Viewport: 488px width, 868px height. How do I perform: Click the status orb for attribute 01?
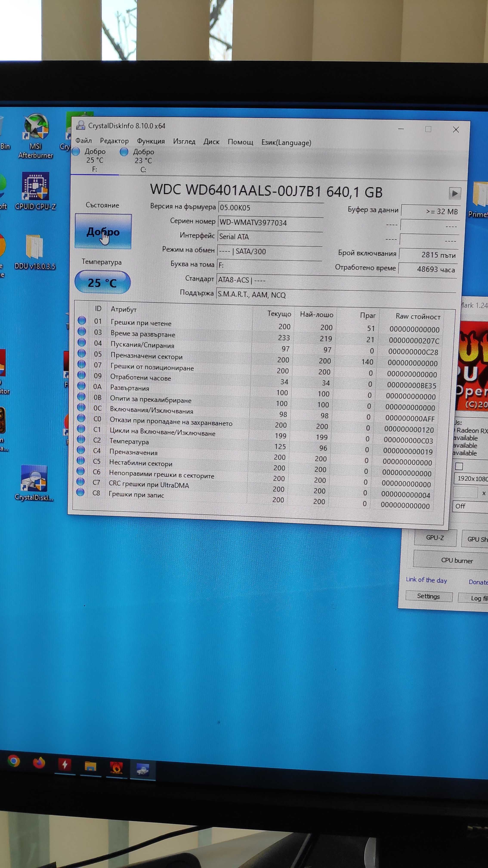point(82,320)
